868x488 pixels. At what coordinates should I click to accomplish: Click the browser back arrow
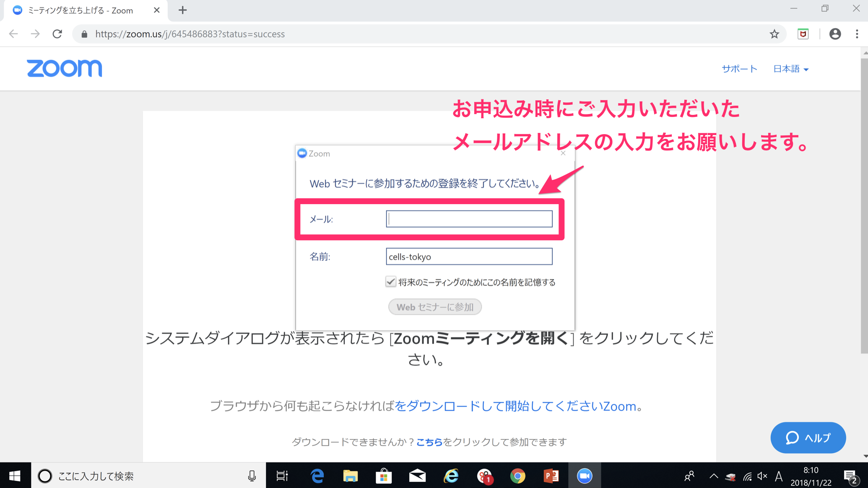[x=13, y=34]
